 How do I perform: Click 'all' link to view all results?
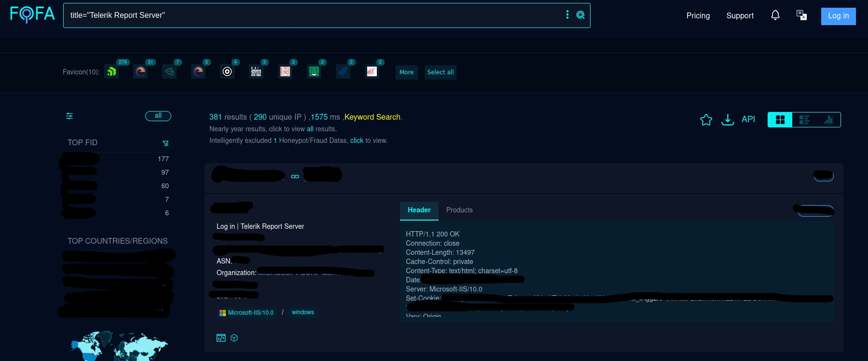coord(310,129)
